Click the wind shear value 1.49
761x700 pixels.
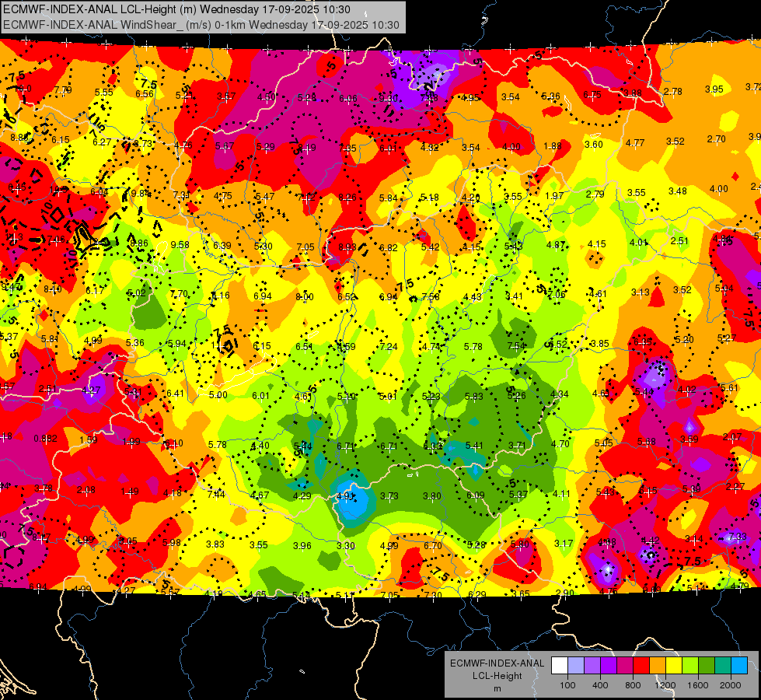(x=130, y=491)
